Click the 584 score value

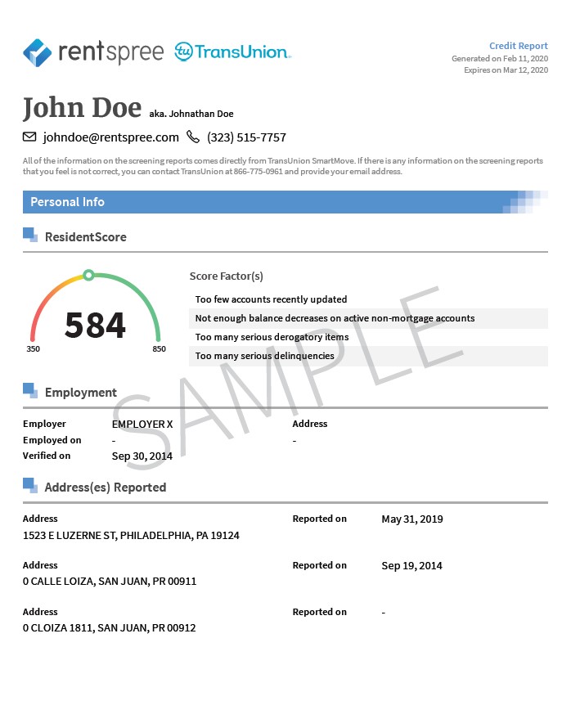point(95,325)
